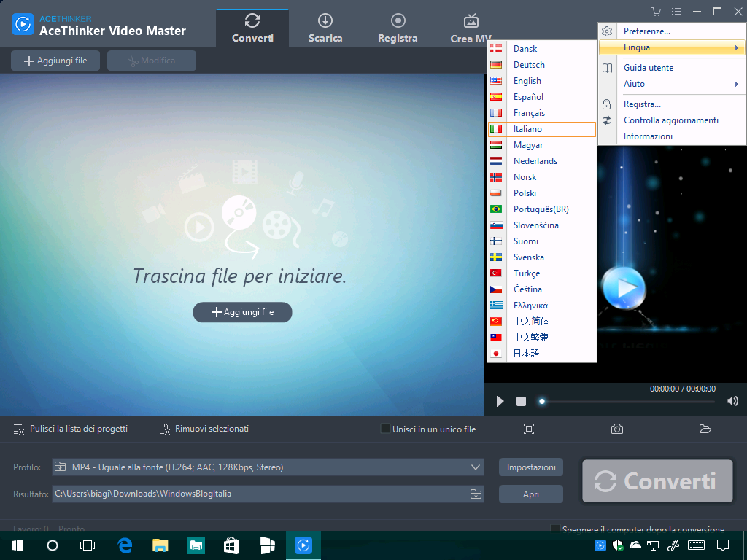
Task: Take a snapshot with camera icon
Action: pos(617,429)
